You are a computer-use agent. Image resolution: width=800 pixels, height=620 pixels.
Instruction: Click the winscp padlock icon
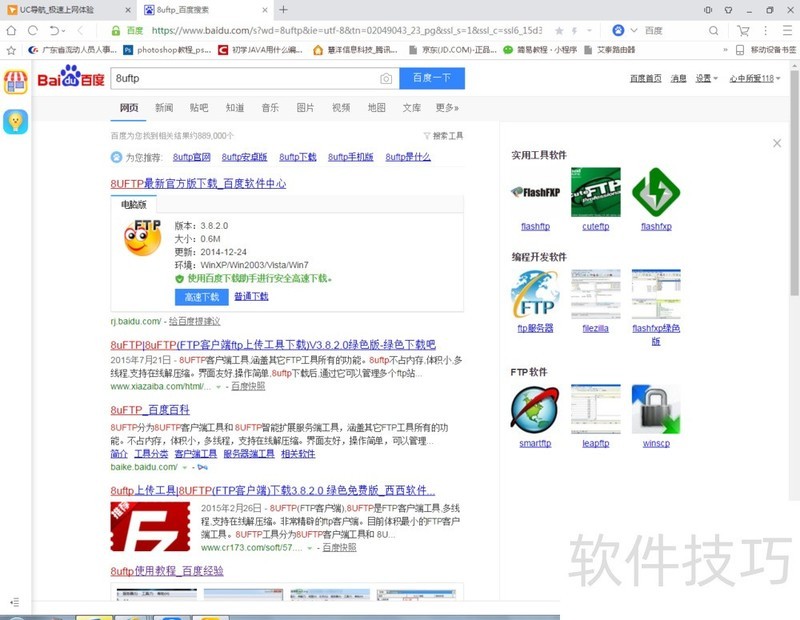pyautogui.click(x=656, y=408)
